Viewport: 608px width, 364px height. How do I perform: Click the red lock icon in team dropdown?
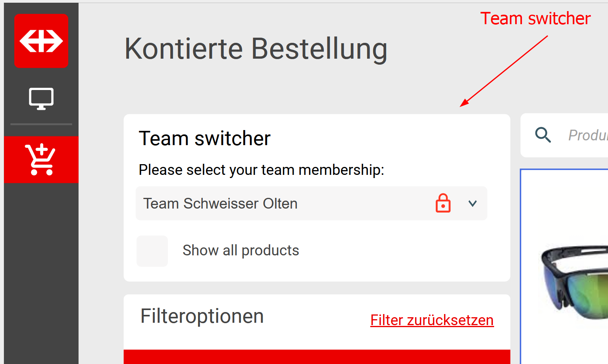443,203
